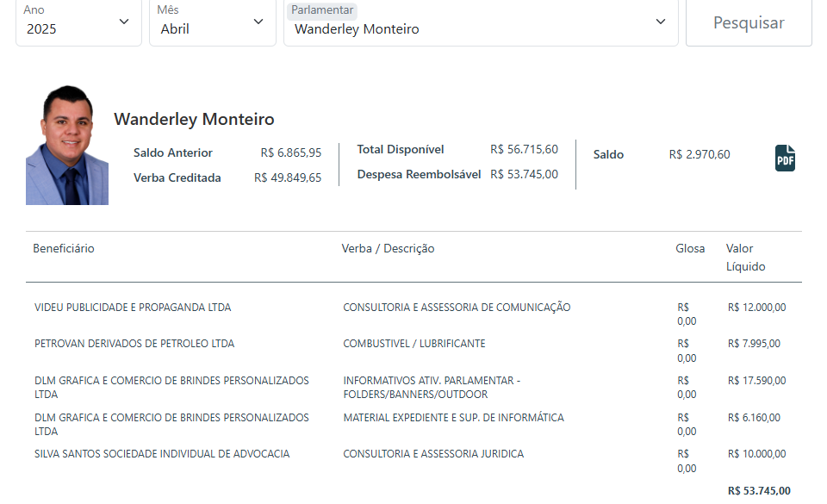827x504 pixels.
Task: Click the Verba / Descrição column header
Action: 388,249
